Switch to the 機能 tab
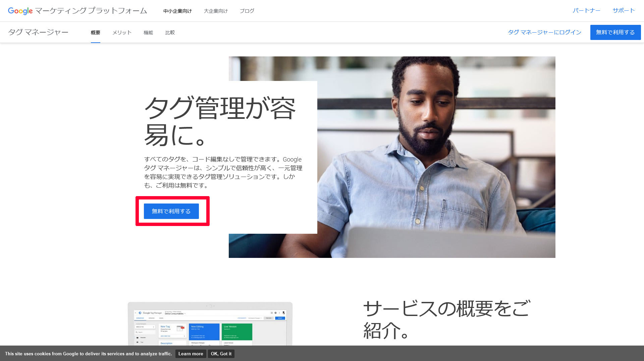The image size is (644, 361). coord(148,33)
